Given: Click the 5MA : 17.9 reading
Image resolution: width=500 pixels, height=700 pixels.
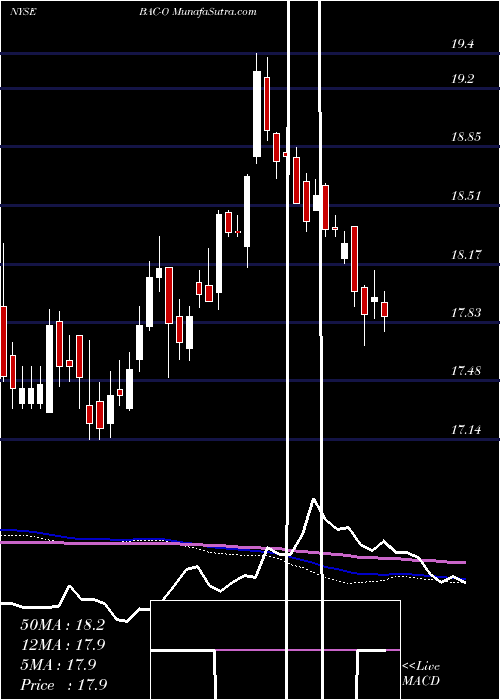Looking at the screenshot, I should [x=58, y=665].
